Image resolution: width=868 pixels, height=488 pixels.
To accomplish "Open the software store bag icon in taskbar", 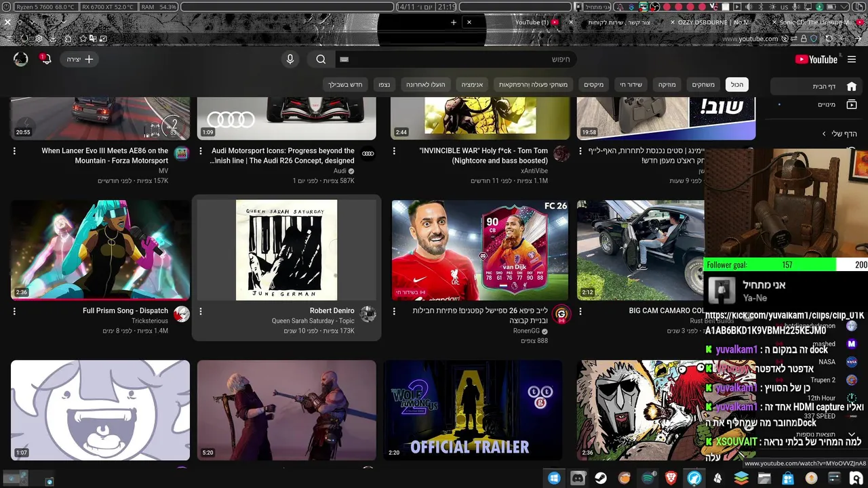I will coord(787,479).
